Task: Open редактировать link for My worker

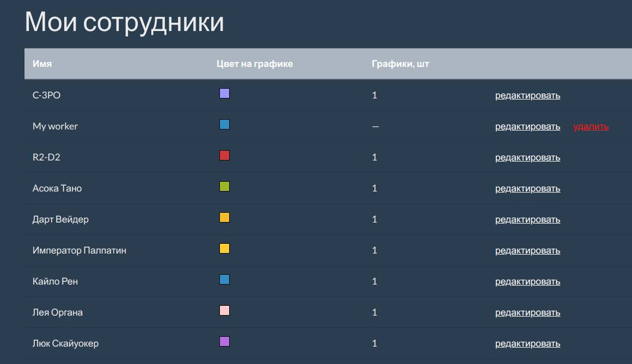Action: 527,126
